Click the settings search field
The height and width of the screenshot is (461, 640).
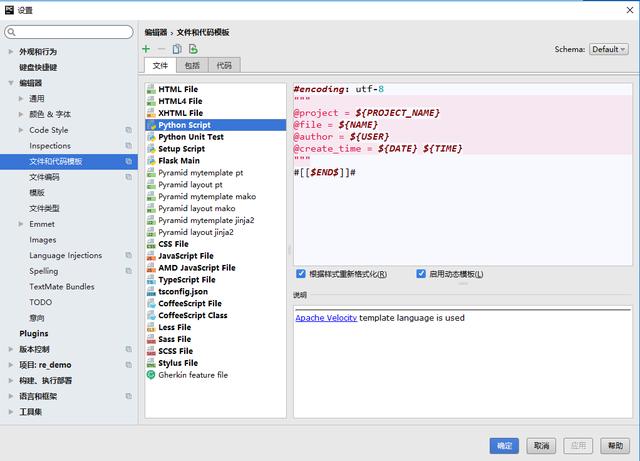point(70,32)
